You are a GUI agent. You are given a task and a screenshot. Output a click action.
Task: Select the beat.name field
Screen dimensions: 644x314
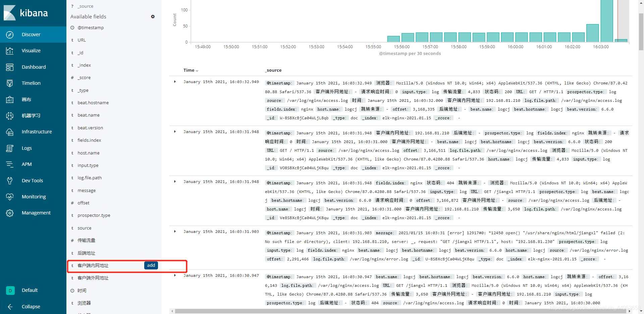pyautogui.click(x=89, y=115)
